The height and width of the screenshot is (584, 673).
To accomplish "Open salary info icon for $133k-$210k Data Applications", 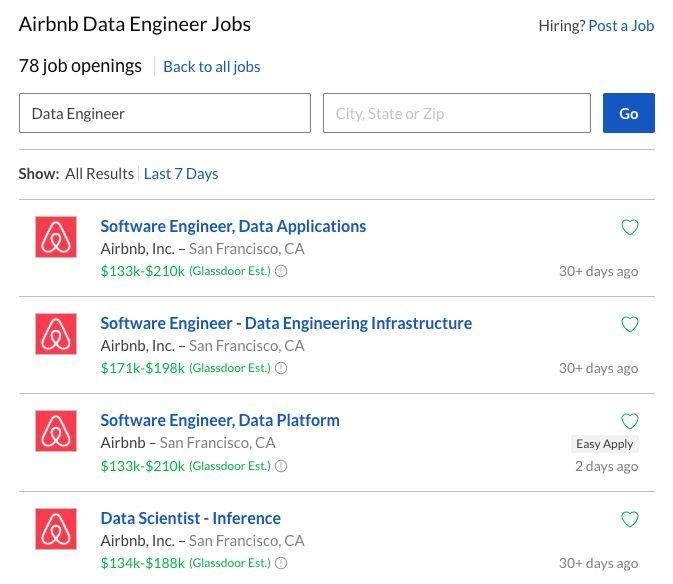I will [x=281, y=271].
